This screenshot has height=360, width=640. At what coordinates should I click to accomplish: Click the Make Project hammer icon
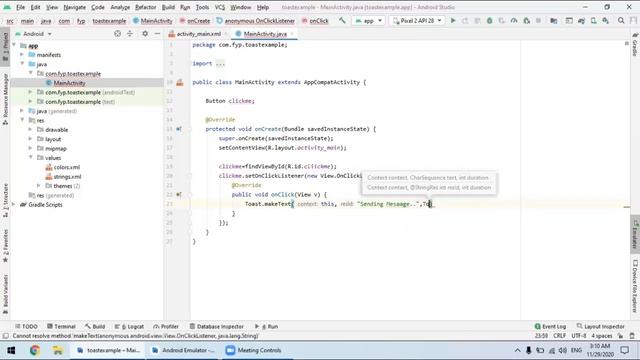[342, 20]
